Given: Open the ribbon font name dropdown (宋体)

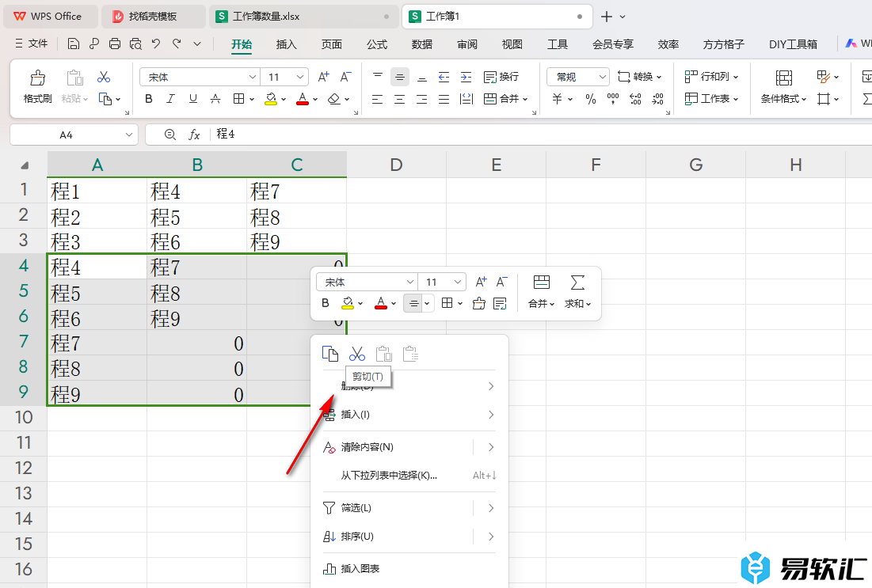Looking at the screenshot, I should pos(253,78).
